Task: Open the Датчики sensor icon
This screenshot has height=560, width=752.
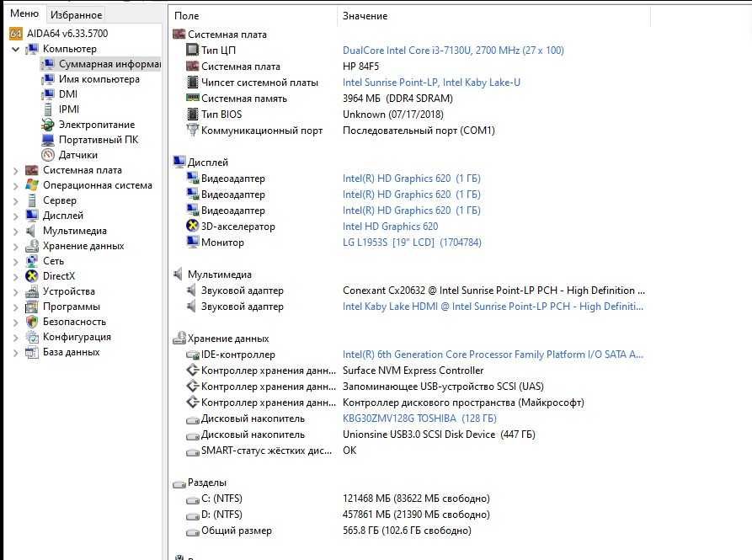Action: pyautogui.click(x=48, y=155)
